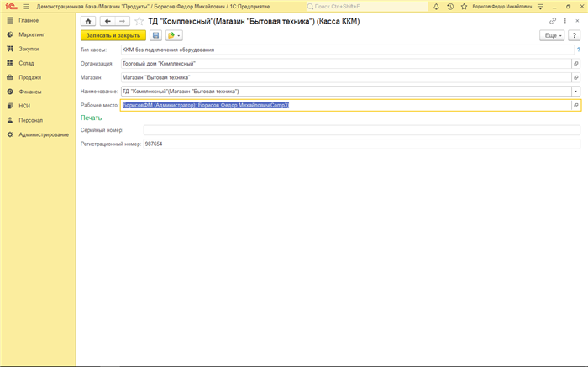Expand the Наименование dropdown list
The image size is (588, 367).
(x=575, y=91)
